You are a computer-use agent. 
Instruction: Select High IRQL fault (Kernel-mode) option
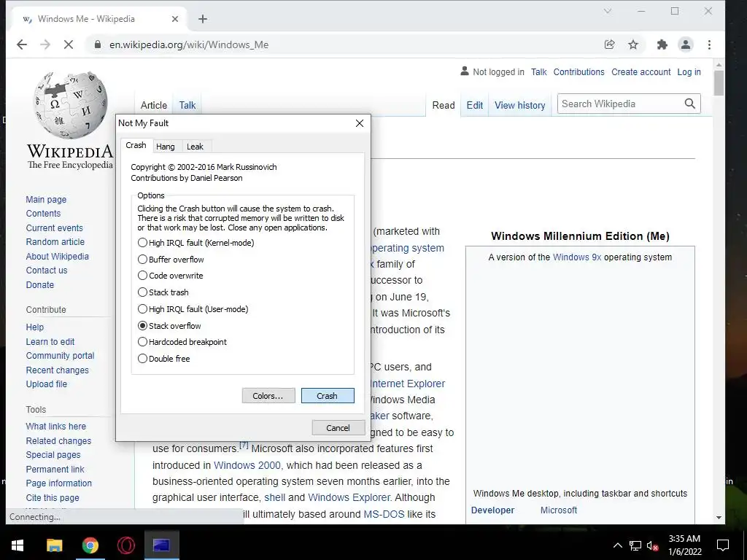tap(196, 243)
